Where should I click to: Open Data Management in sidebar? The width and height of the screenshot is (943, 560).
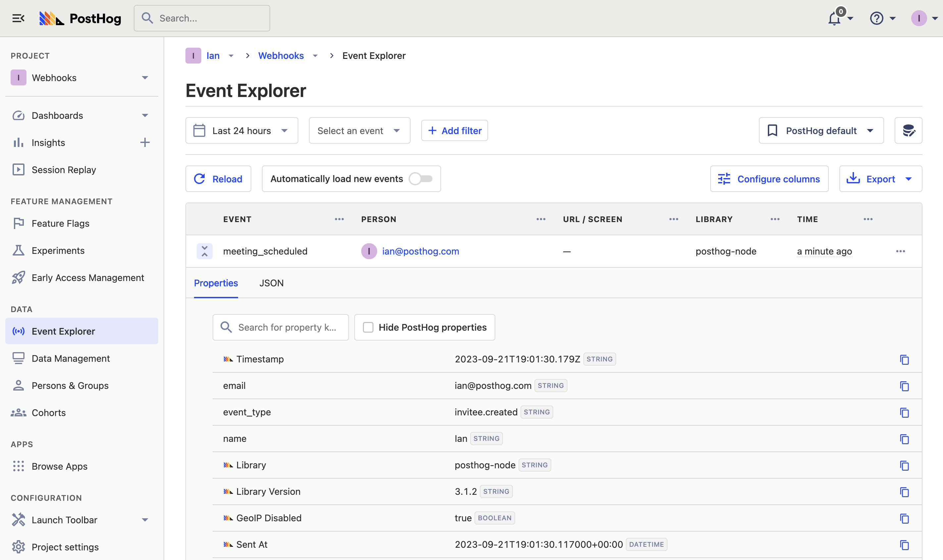click(x=81, y=358)
